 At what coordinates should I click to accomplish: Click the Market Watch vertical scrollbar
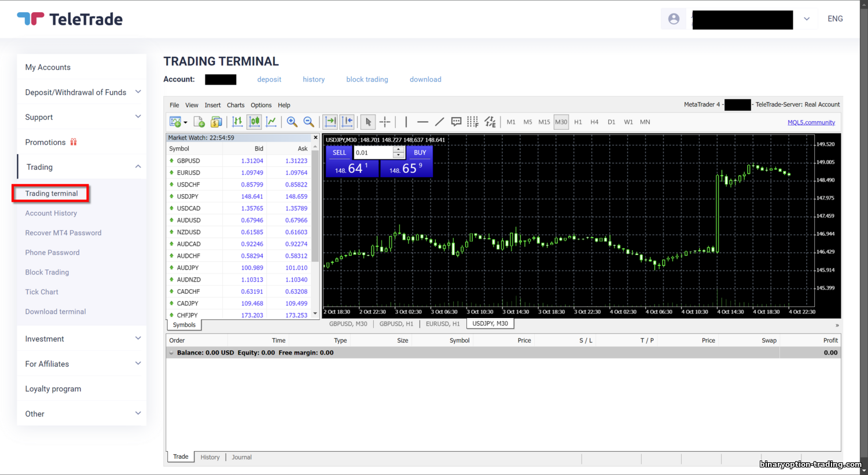pyautogui.click(x=315, y=229)
